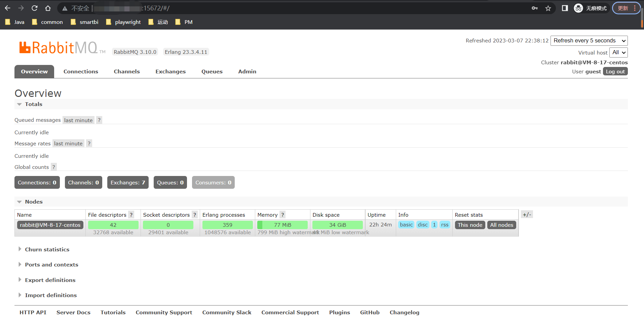Image resolution: width=644 pixels, height=321 pixels.
Task: Click the basic info tag
Action: click(x=406, y=224)
